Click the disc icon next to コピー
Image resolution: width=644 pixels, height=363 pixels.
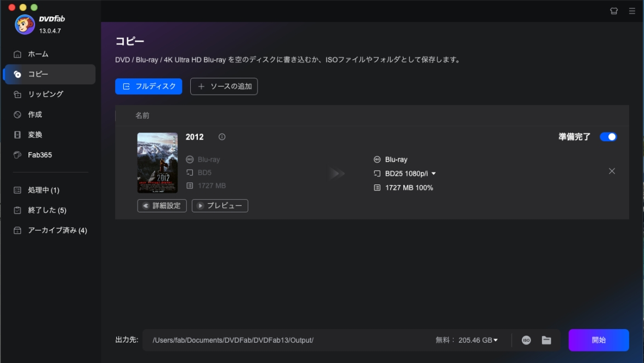[x=17, y=74]
